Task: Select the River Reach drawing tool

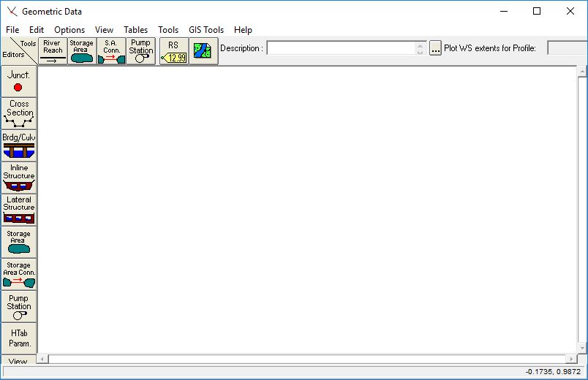Action: tap(53, 51)
